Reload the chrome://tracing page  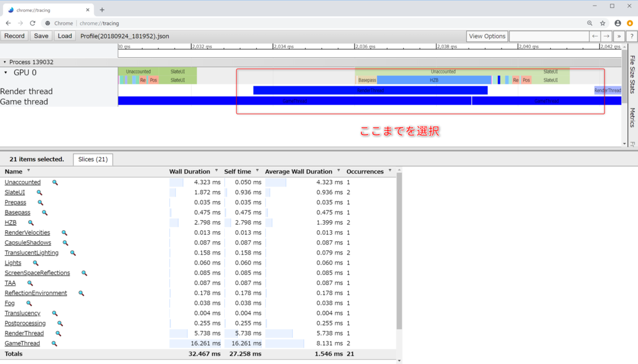pos(32,23)
